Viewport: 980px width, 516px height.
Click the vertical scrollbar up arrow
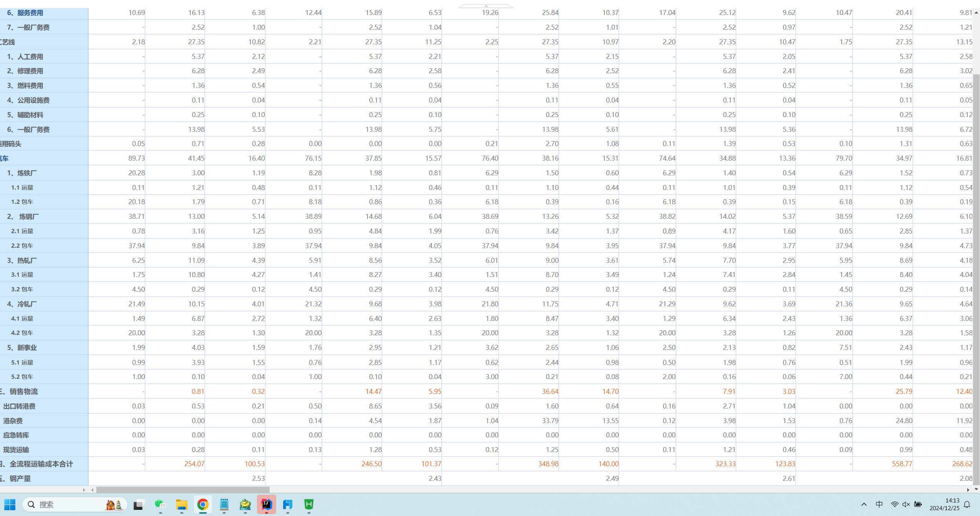point(976,13)
